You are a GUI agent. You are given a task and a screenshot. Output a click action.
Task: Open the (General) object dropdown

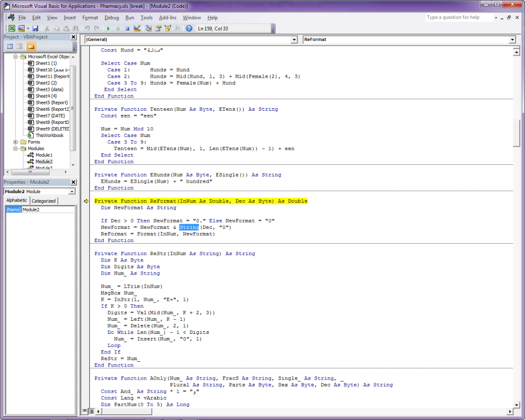(294, 39)
